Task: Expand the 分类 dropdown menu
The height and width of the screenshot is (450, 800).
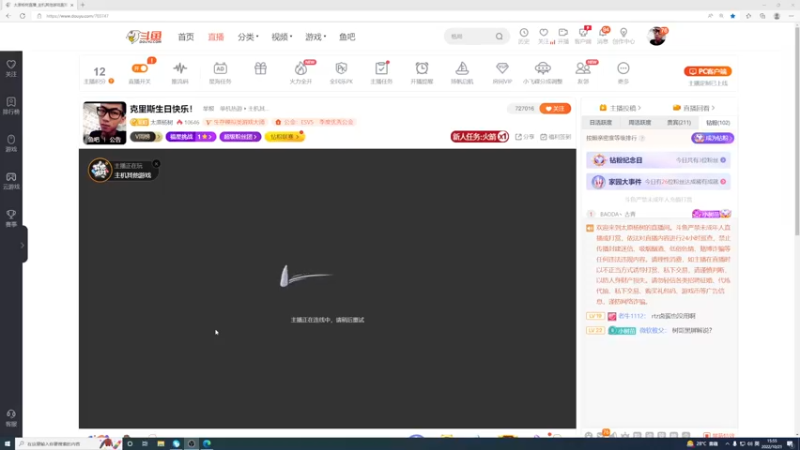Action: (248, 37)
